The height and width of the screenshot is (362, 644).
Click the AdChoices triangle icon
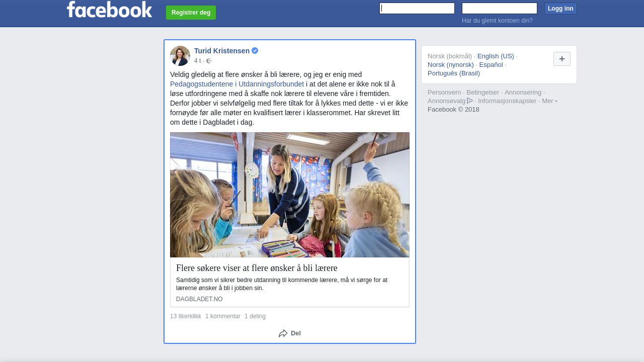pos(470,101)
